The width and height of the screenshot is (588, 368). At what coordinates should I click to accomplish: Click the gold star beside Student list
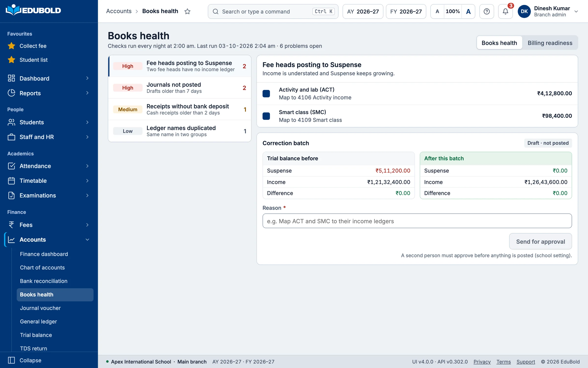point(11,60)
